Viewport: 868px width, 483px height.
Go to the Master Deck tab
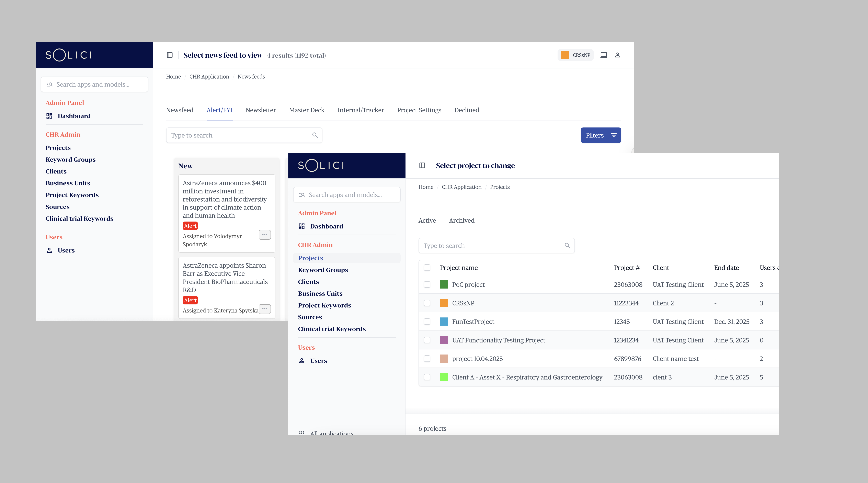(307, 110)
